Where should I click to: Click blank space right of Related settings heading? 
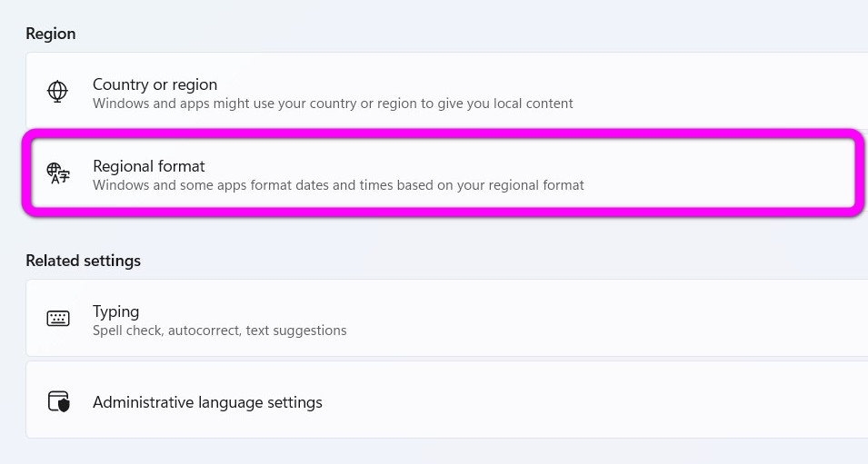(x=500, y=261)
